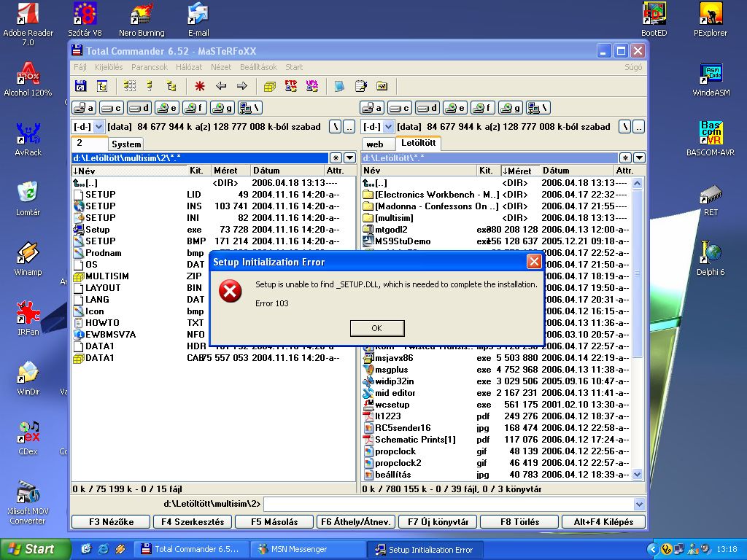Click the blue book toolbar icon
The width and height of the screenshot is (747, 560).
[339, 86]
